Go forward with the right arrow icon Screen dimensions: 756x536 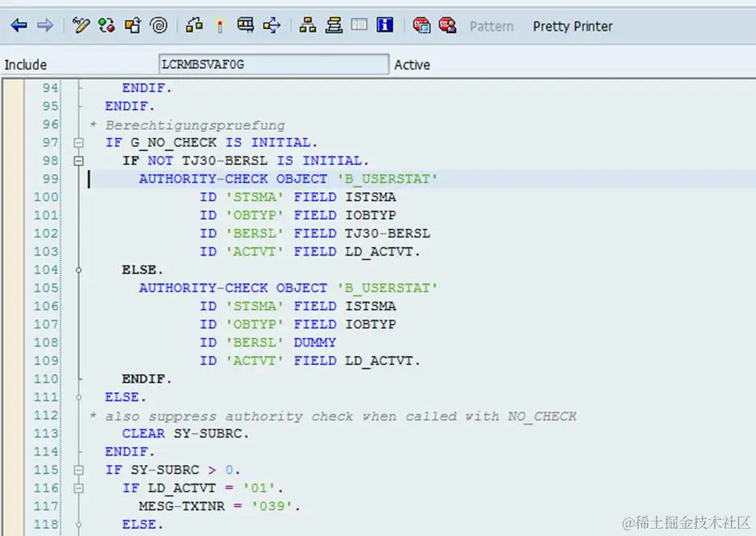coord(45,25)
